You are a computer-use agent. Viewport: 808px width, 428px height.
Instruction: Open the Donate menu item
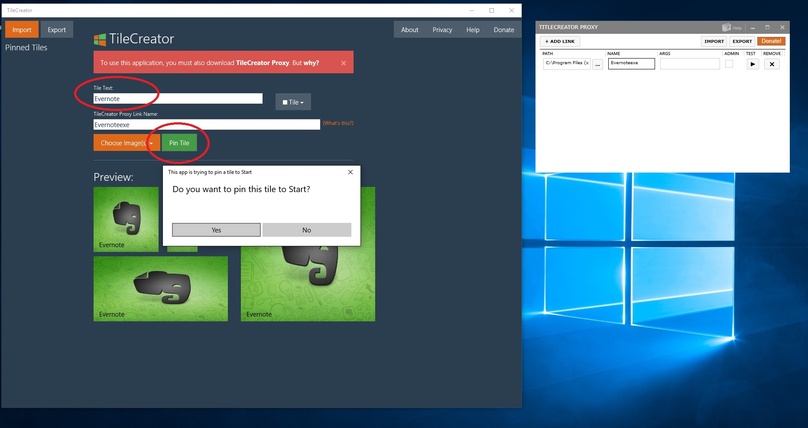tap(503, 29)
